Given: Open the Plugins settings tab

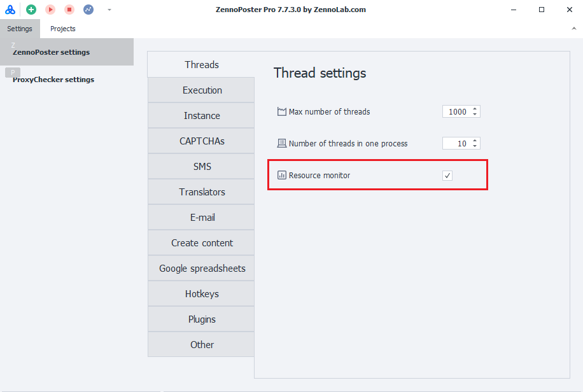Looking at the screenshot, I should [x=202, y=319].
